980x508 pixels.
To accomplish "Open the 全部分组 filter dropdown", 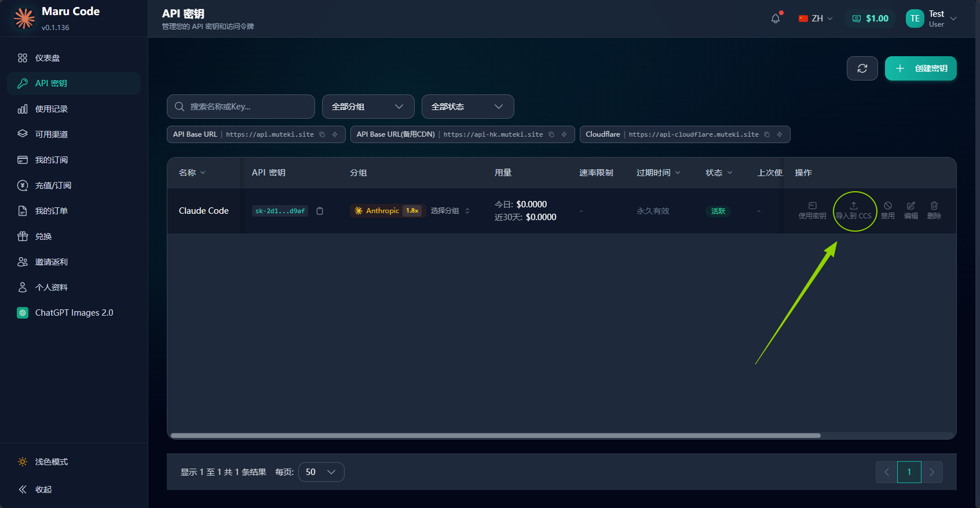I will [368, 107].
